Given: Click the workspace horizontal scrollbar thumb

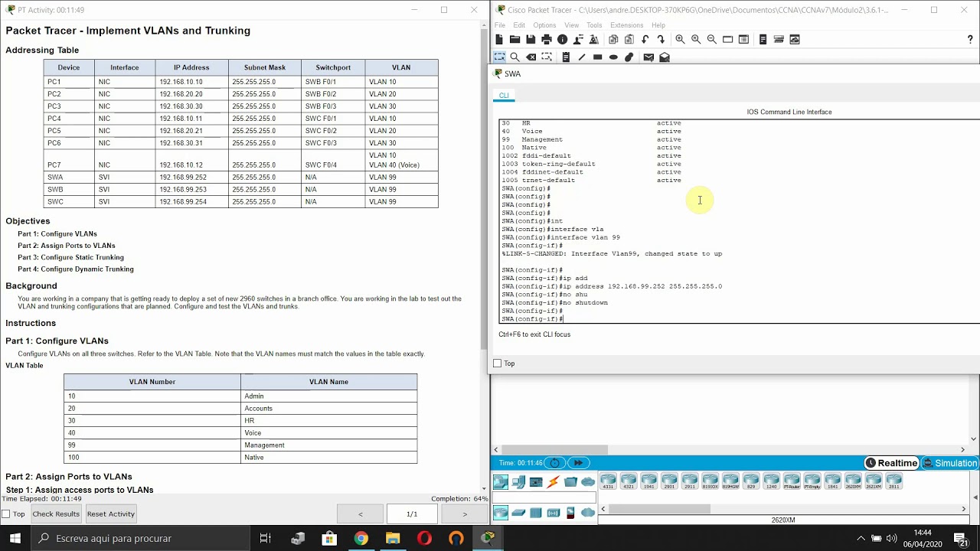Looking at the screenshot, I should [x=554, y=450].
